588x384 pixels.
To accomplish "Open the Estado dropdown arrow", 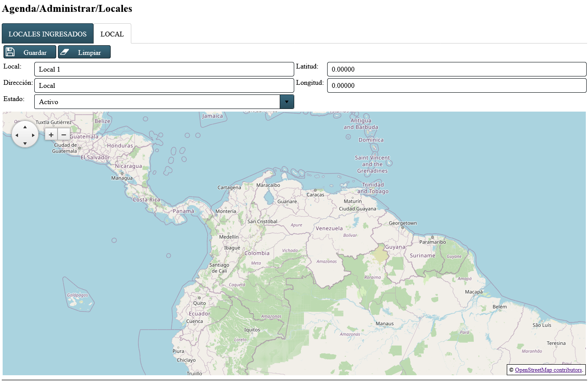I will coord(287,101).
